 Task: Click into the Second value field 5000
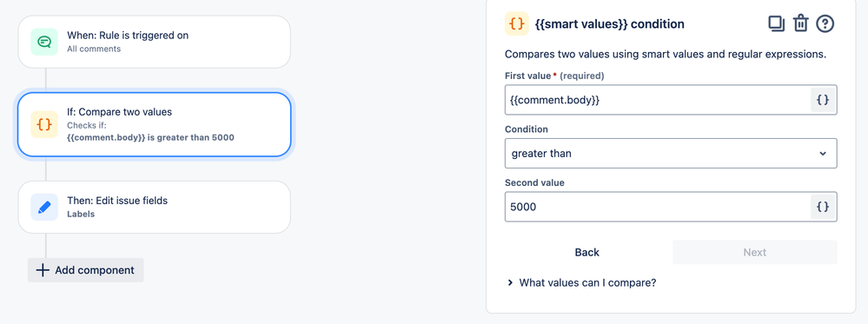(x=657, y=207)
